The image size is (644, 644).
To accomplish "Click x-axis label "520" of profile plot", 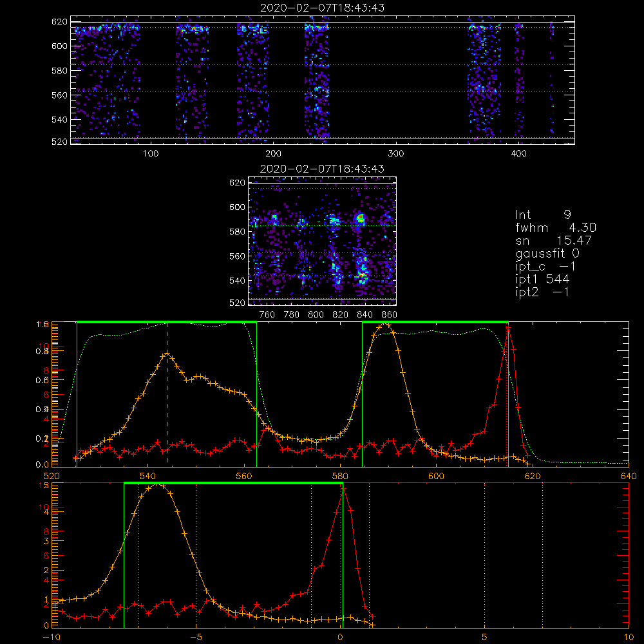I will point(52,476).
